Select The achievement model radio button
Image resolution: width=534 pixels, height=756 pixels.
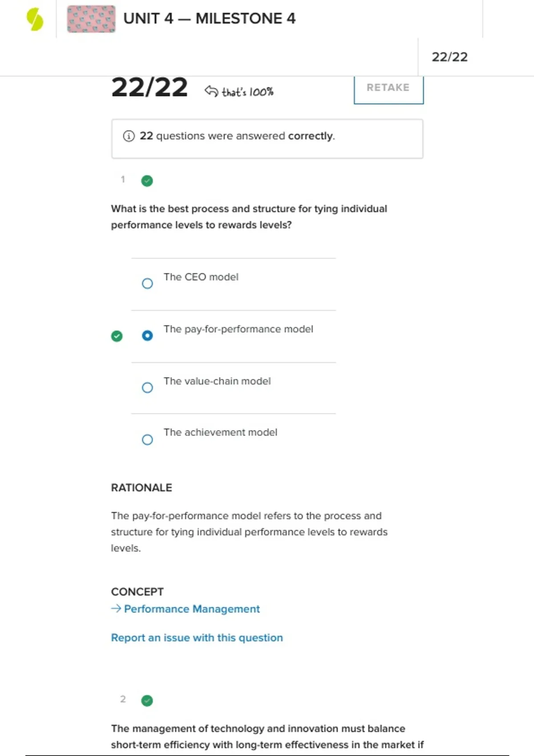pos(147,440)
